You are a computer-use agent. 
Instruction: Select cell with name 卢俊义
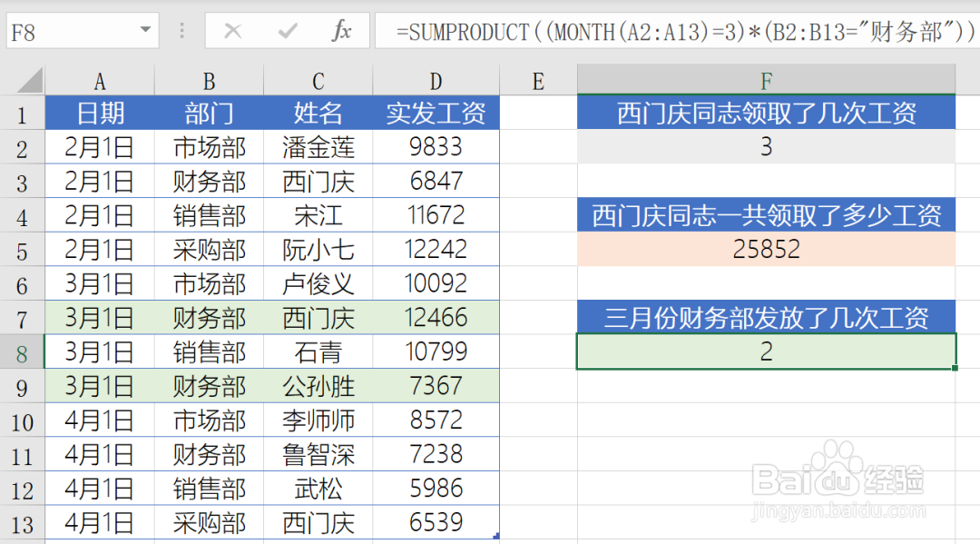point(318,284)
